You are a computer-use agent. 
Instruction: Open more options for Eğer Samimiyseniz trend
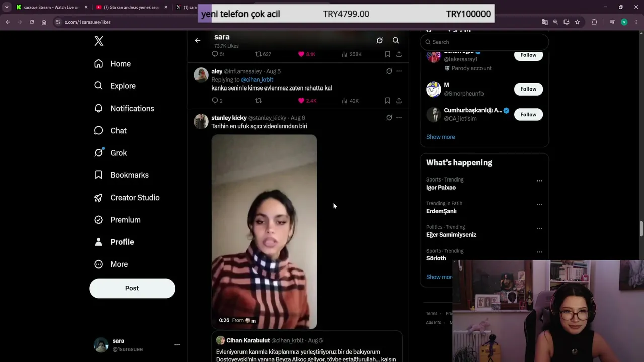coord(539,228)
